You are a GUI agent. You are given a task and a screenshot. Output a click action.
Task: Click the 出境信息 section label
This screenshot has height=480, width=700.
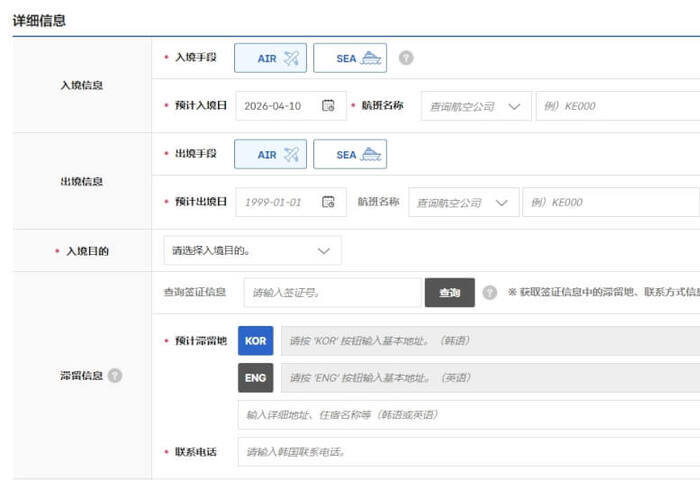(82, 181)
